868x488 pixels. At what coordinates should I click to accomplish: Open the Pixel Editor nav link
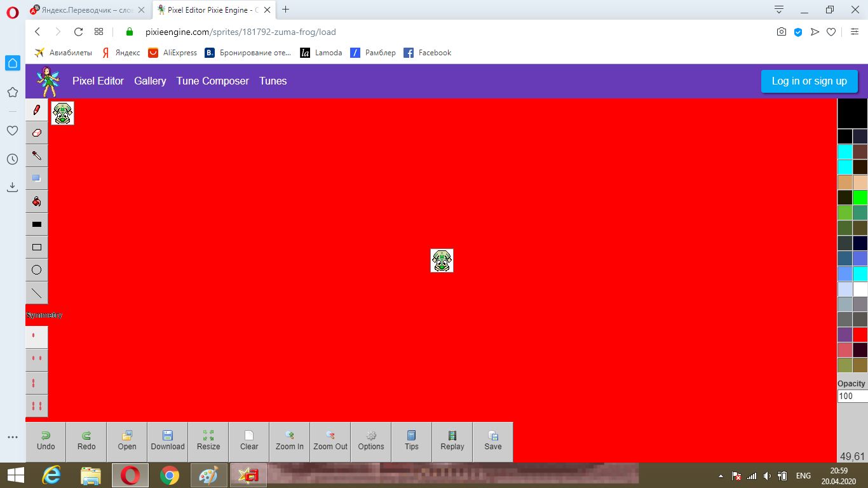pyautogui.click(x=98, y=81)
